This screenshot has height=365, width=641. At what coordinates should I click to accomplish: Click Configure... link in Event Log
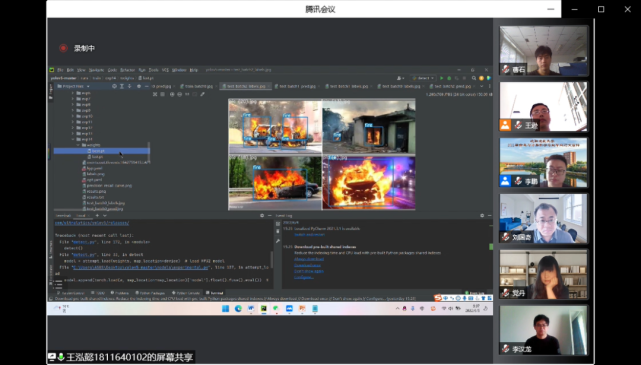[304, 277]
